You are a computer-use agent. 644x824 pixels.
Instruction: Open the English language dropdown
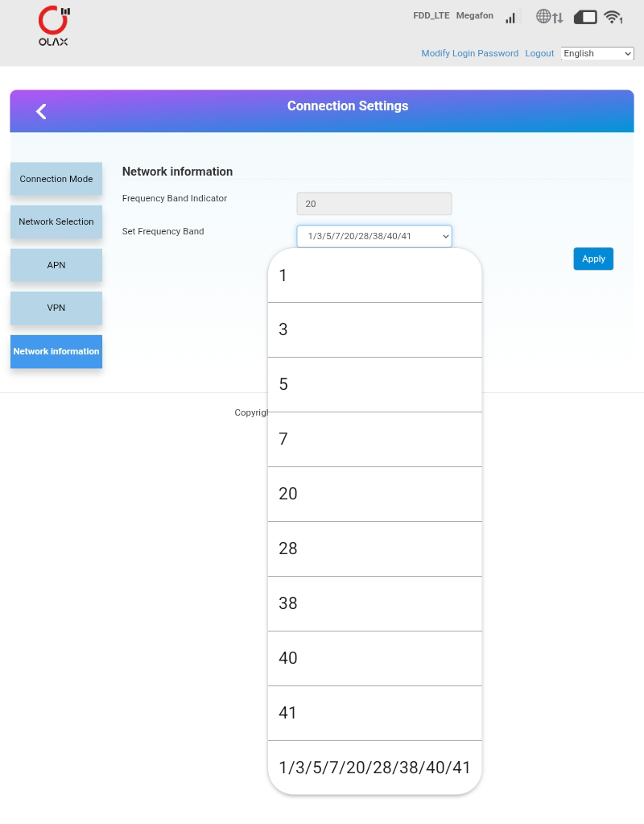[597, 53]
